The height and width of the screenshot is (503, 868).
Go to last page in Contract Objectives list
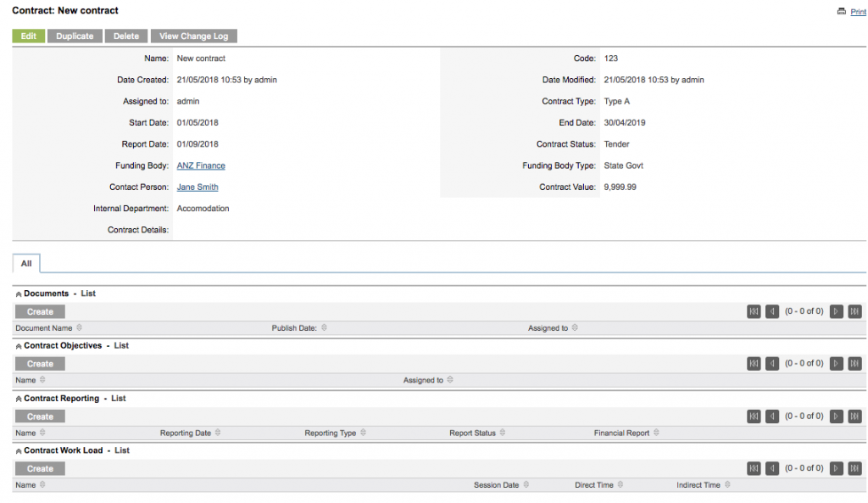(x=854, y=363)
